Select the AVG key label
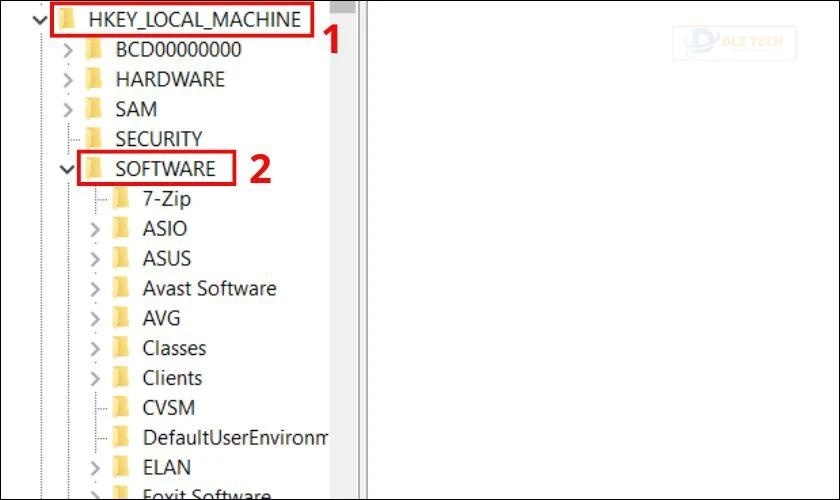 pyautogui.click(x=161, y=319)
